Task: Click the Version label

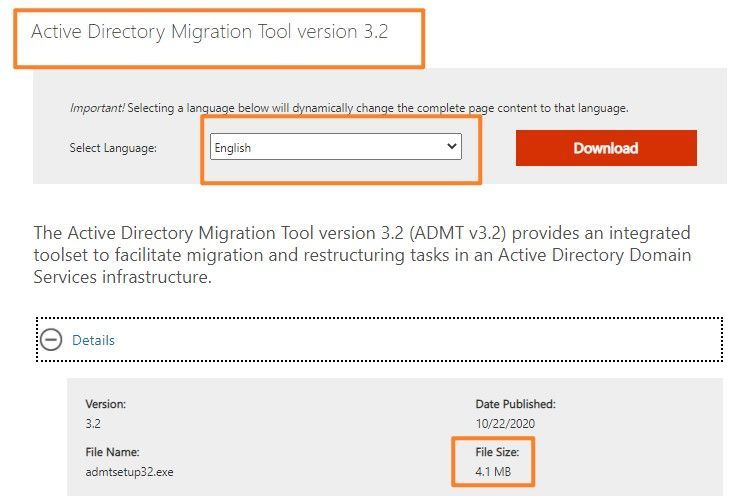Action: (x=106, y=404)
